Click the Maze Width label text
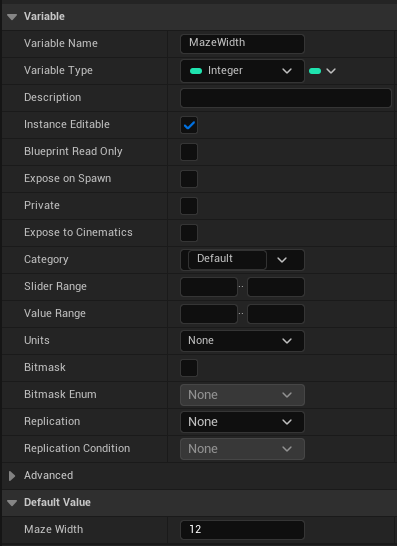This screenshot has height=546, width=397. (x=54, y=529)
